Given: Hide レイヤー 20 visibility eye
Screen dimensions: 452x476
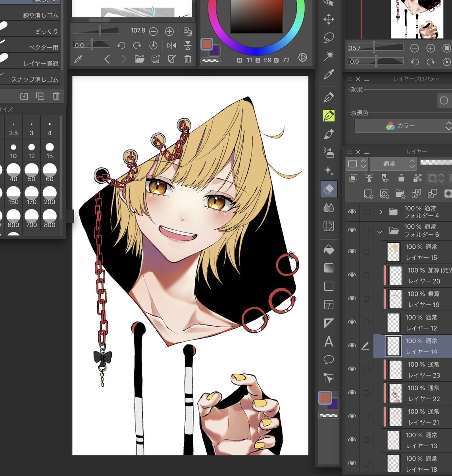Looking at the screenshot, I should (x=352, y=275).
